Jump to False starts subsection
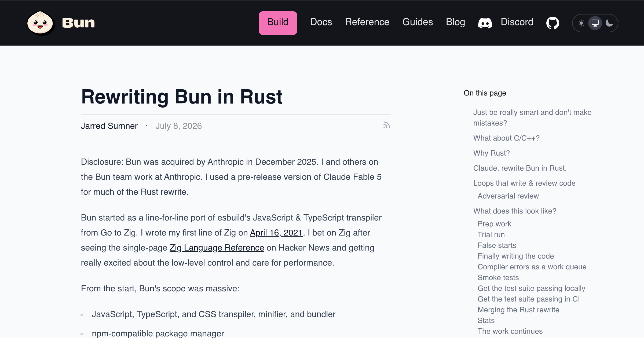Viewport: 644px width, 338px height. (x=497, y=245)
